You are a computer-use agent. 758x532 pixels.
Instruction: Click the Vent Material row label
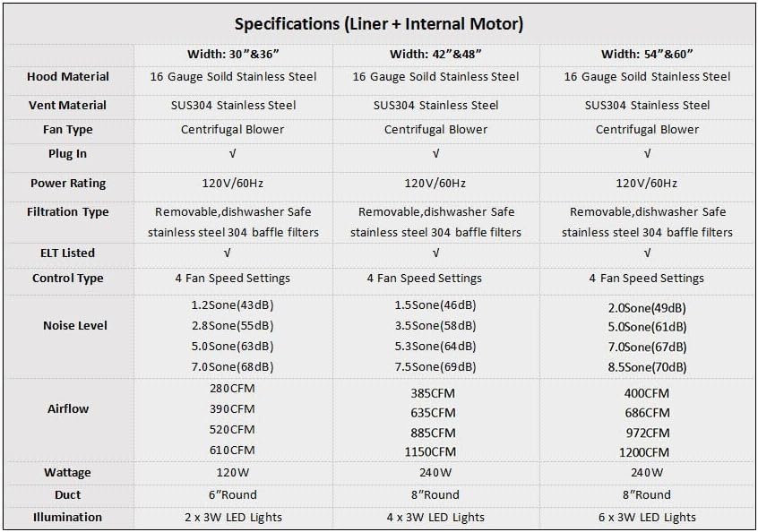pos(68,105)
